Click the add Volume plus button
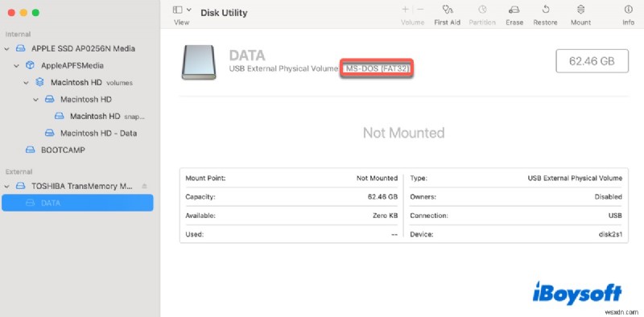Screen dimensions: 644x317 coord(406,10)
